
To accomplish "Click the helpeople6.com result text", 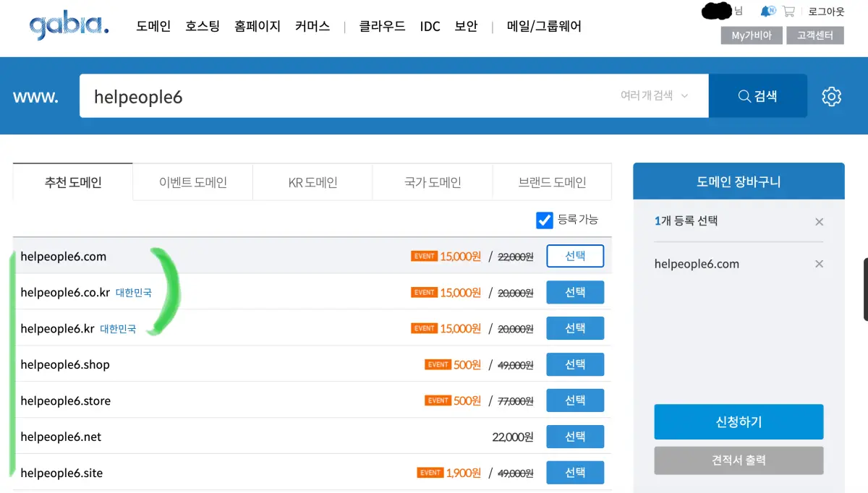I will (64, 257).
